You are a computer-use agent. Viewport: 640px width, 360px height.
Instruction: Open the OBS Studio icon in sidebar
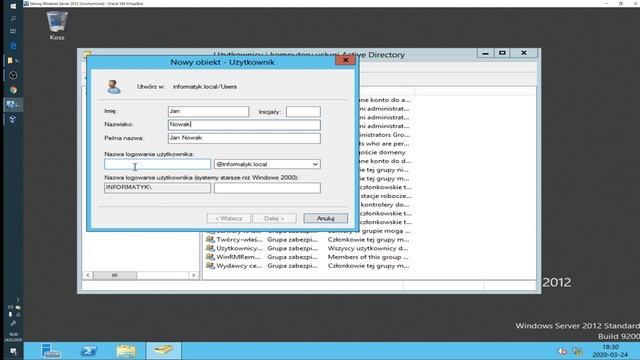point(13,75)
